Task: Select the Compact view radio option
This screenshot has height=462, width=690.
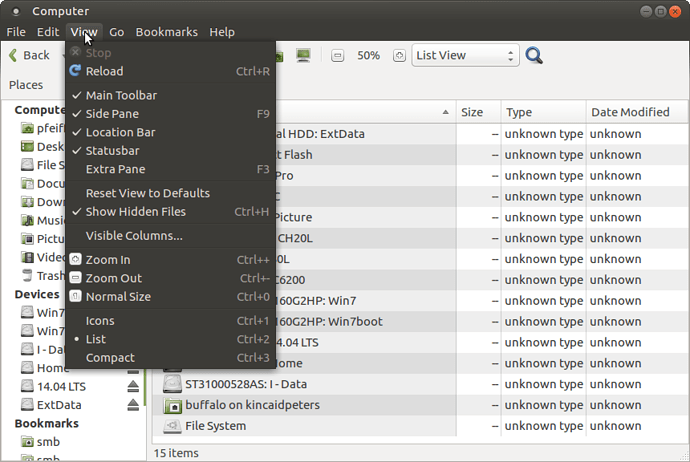Action: click(x=110, y=358)
